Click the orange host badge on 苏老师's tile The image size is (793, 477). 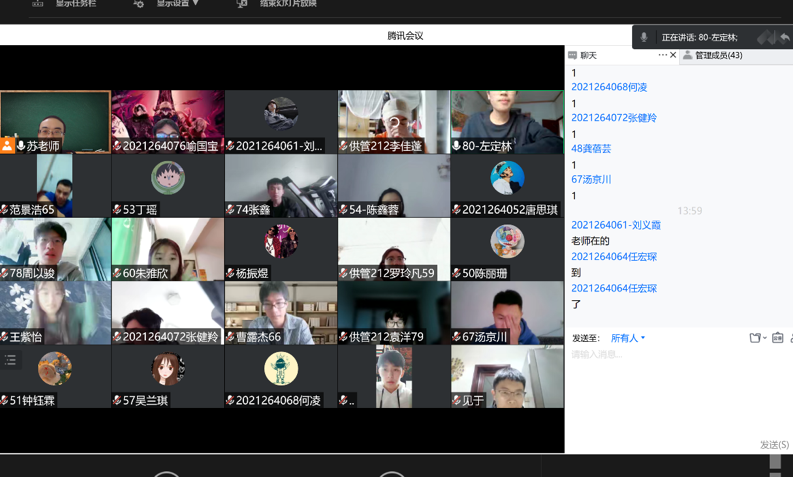pos(7,146)
